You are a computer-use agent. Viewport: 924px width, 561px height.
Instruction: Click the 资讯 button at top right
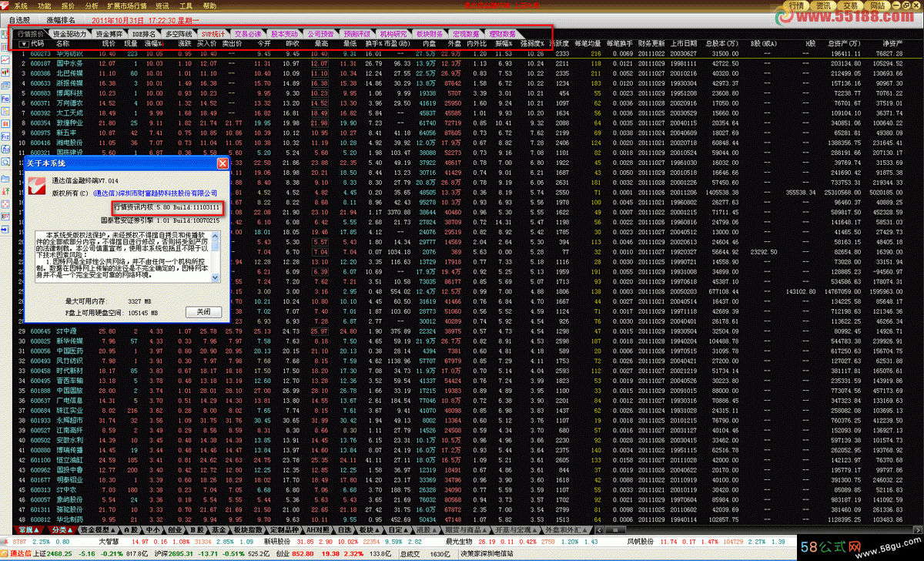click(x=824, y=6)
